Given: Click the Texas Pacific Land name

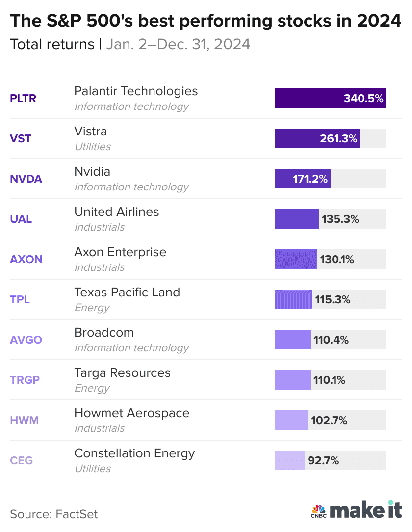Looking at the screenshot, I should pos(127,293).
